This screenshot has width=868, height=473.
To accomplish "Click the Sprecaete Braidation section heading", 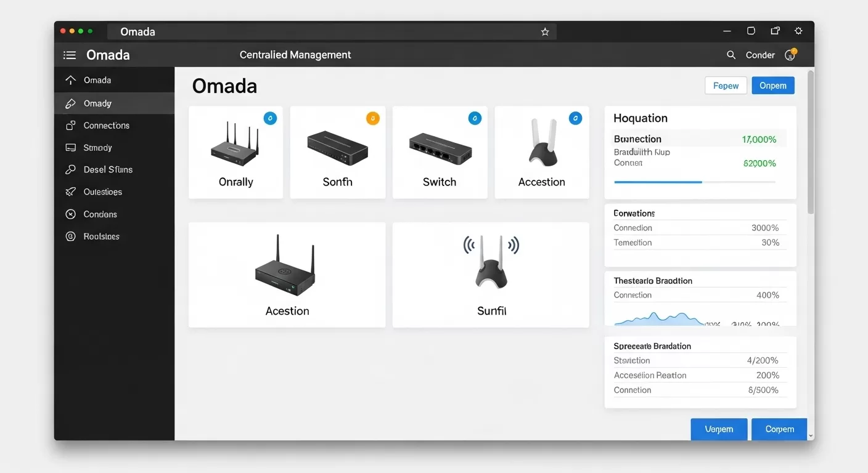I will [652, 346].
